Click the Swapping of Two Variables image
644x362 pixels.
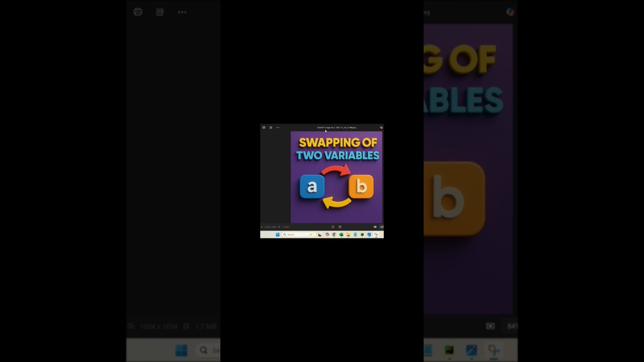(337, 177)
